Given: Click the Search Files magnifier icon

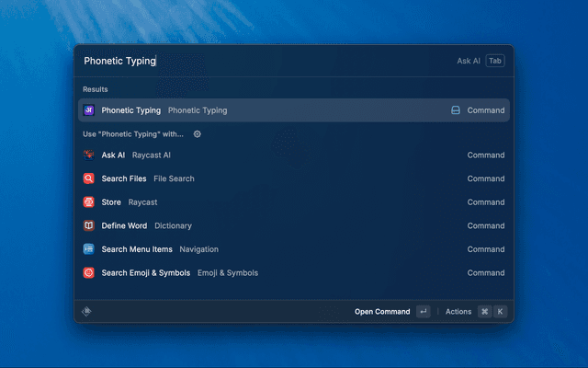Looking at the screenshot, I should 89,178.
